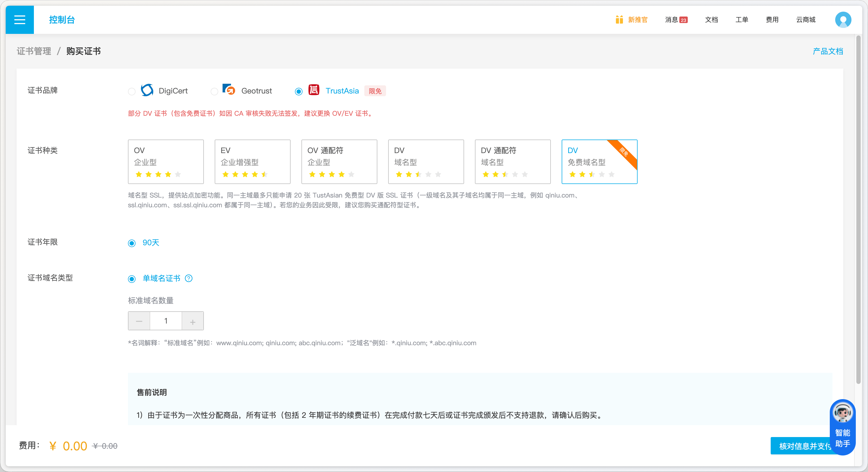Open the hamburger menu icon

pos(20,20)
